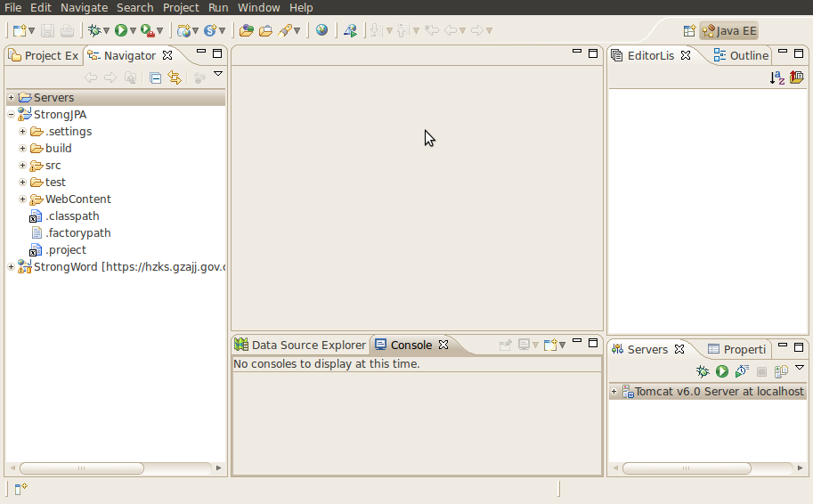Open the Edit menu
The height and width of the screenshot is (504, 813).
pos(40,7)
